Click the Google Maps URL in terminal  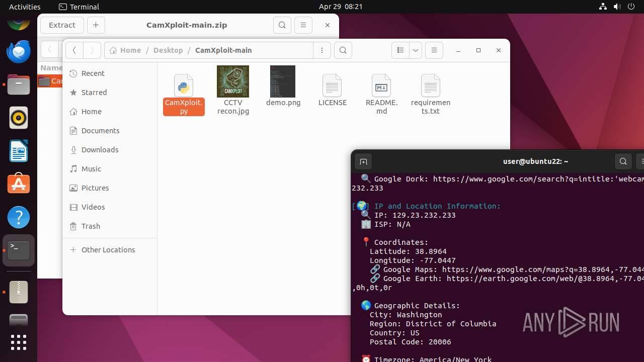click(x=543, y=269)
